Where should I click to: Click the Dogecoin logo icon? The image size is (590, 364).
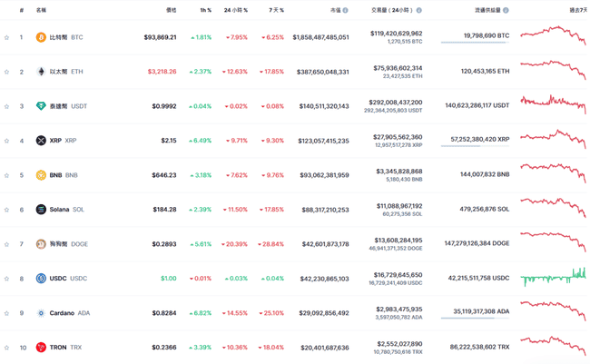pos(41,244)
